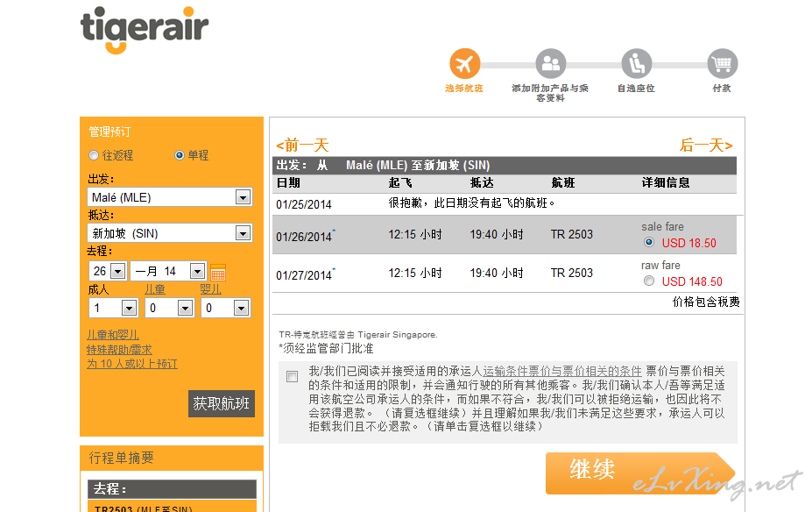Open the 运输条件票价与票价相关的条件 link

[562, 371]
